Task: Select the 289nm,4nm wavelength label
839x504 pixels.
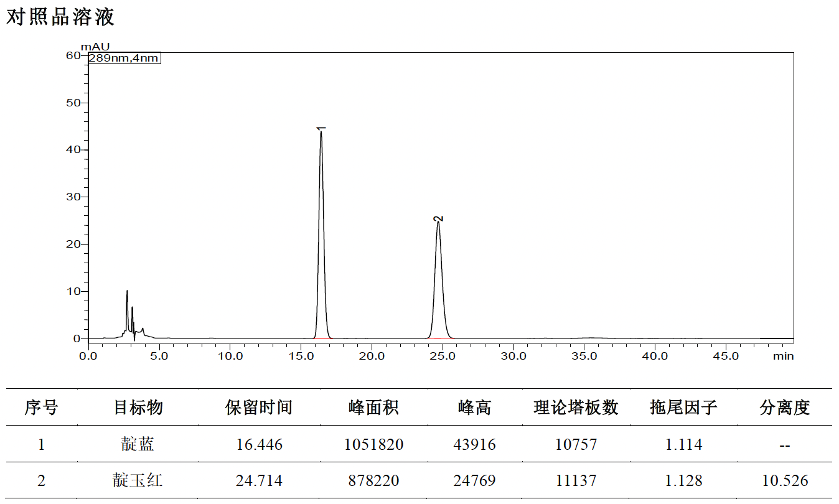Action: coord(124,58)
